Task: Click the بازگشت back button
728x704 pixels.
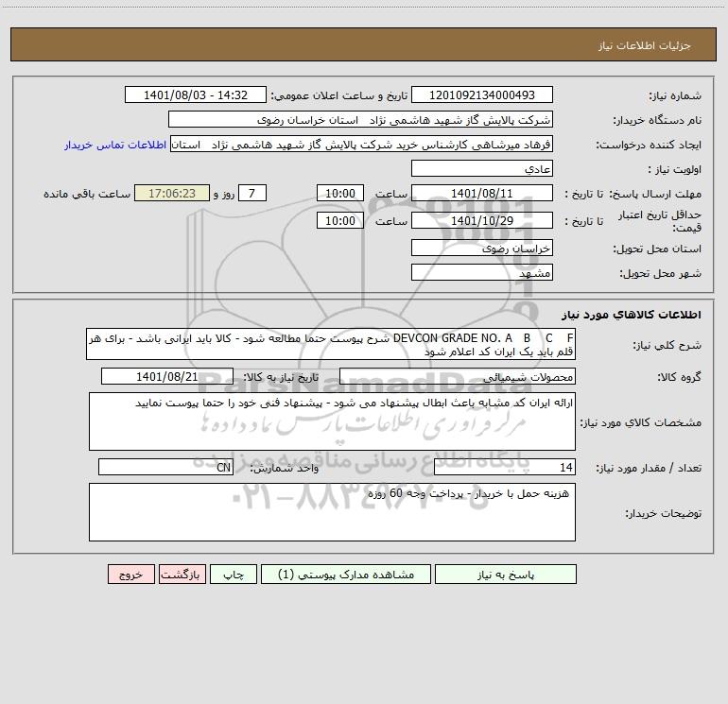Action: (182, 575)
